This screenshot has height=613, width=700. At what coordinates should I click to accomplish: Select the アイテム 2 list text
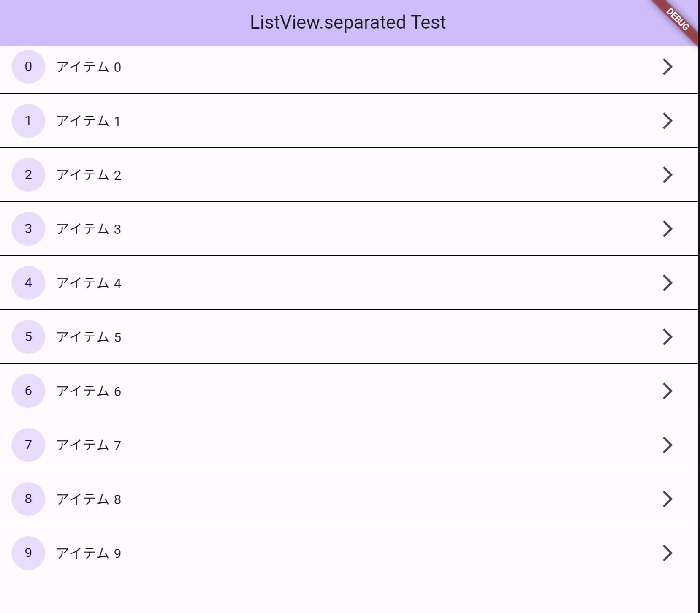[x=89, y=175]
